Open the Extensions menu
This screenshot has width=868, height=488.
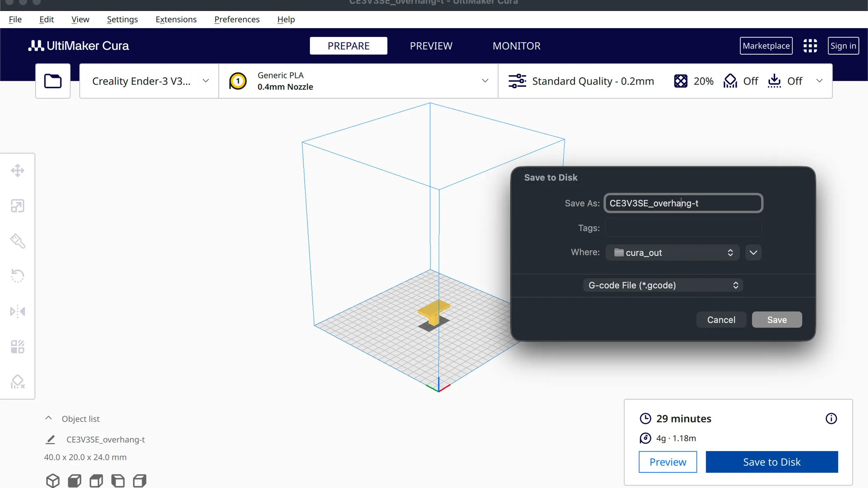(176, 20)
